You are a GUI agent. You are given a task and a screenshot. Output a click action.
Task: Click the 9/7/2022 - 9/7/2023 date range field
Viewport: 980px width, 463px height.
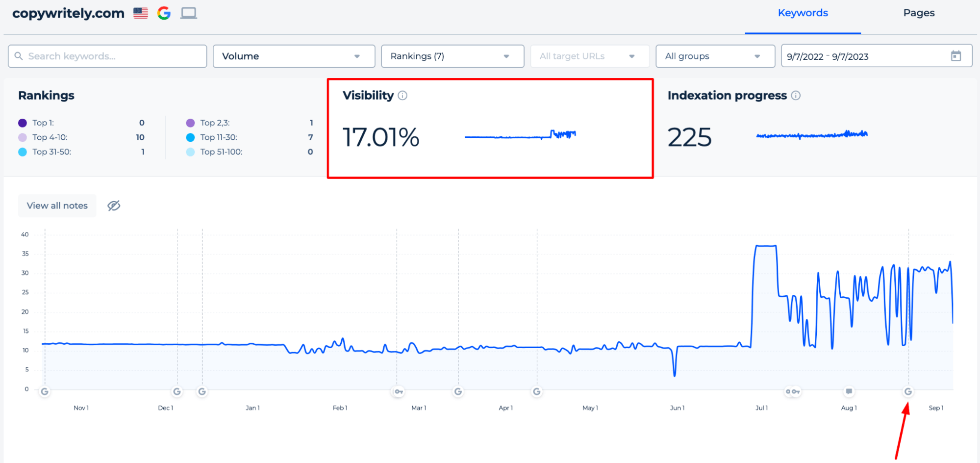point(877,56)
